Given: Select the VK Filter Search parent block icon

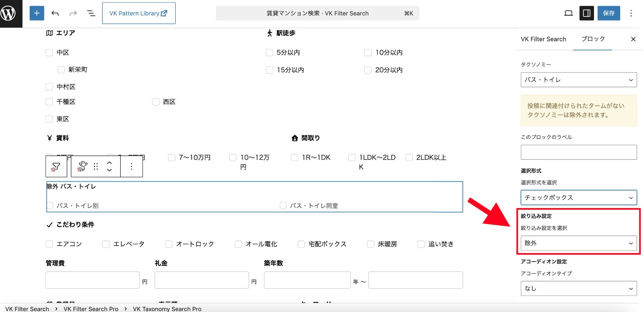Looking at the screenshot, I should (56, 166).
